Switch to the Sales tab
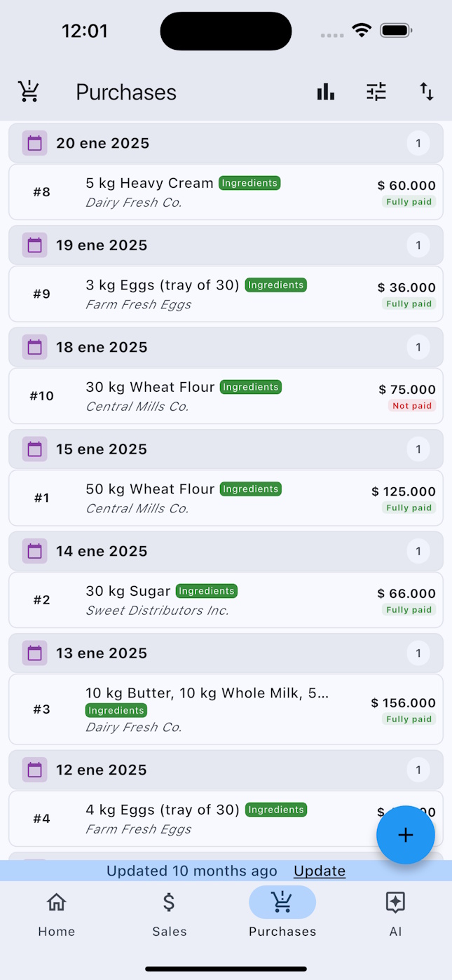Image resolution: width=452 pixels, height=980 pixels. [x=170, y=915]
